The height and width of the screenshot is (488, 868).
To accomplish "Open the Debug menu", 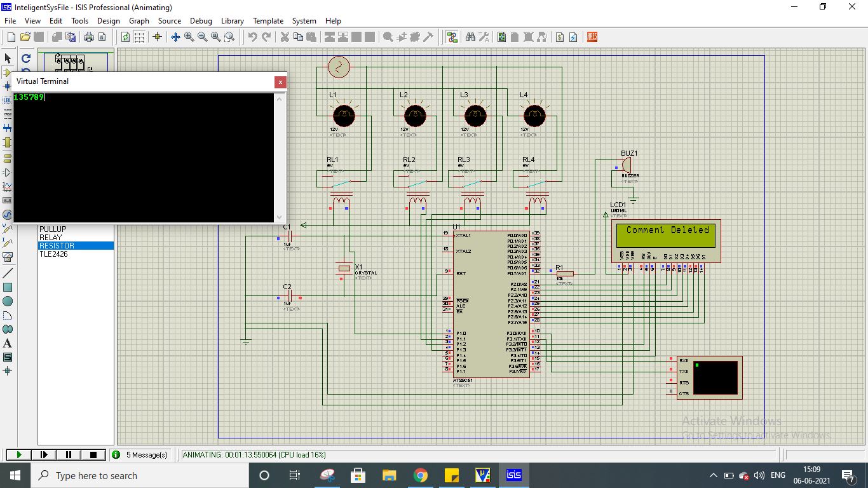I will coord(201,21).
